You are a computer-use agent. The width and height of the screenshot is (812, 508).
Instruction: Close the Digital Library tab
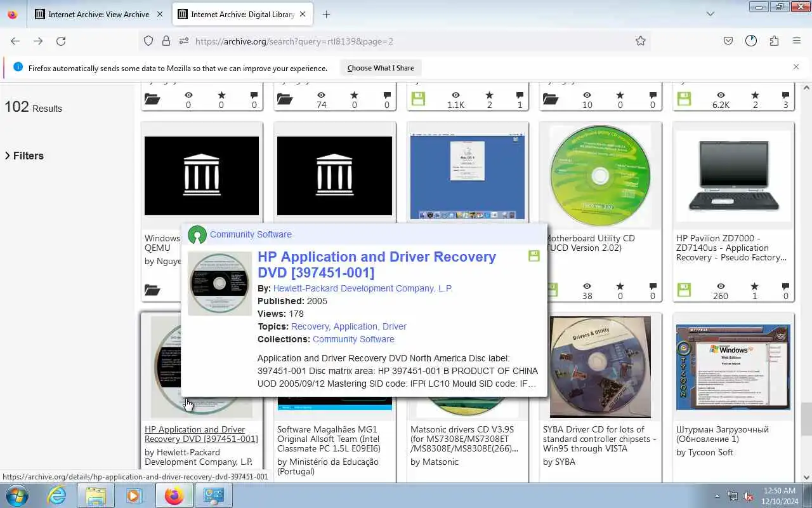[302, 14]
